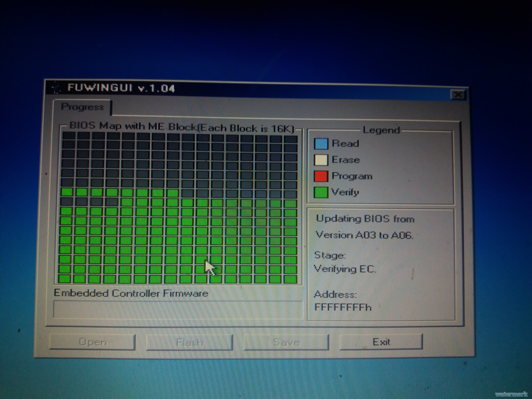Click the 'FFFFFFFFh' address value
The height and width of the screenshot is (399, 532).
[343, 307]
